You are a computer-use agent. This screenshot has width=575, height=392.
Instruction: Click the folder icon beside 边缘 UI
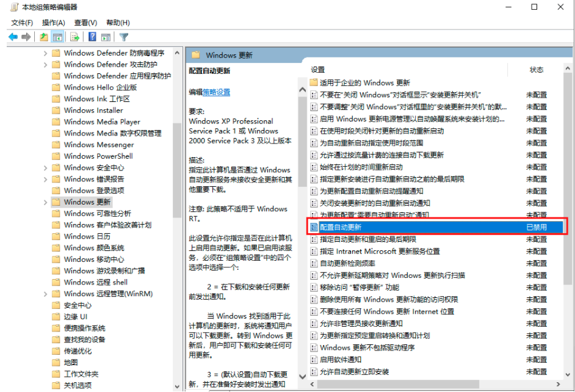56,316
